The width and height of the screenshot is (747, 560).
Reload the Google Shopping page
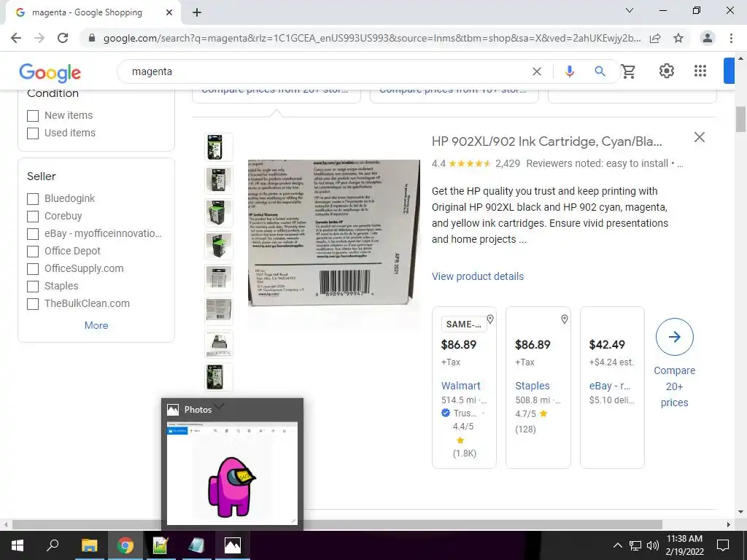[x=63, y=38]
